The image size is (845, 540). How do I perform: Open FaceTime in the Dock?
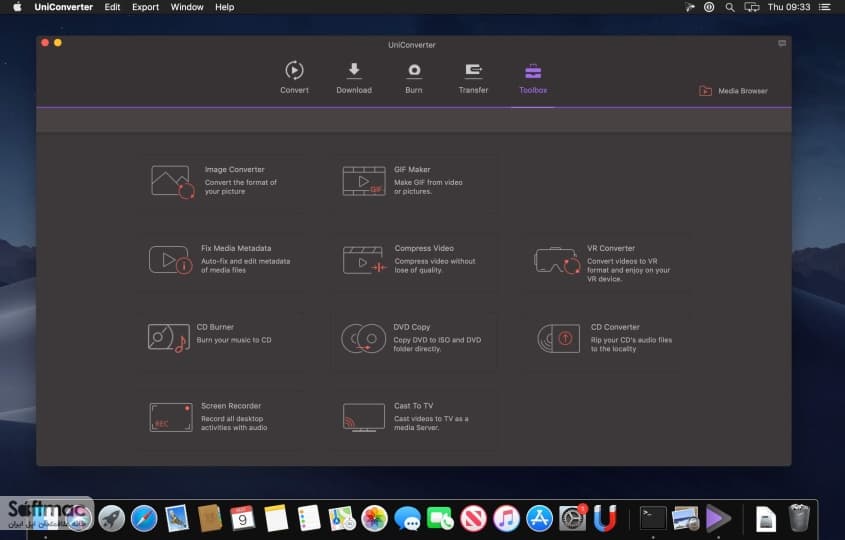tap(440, 519)
